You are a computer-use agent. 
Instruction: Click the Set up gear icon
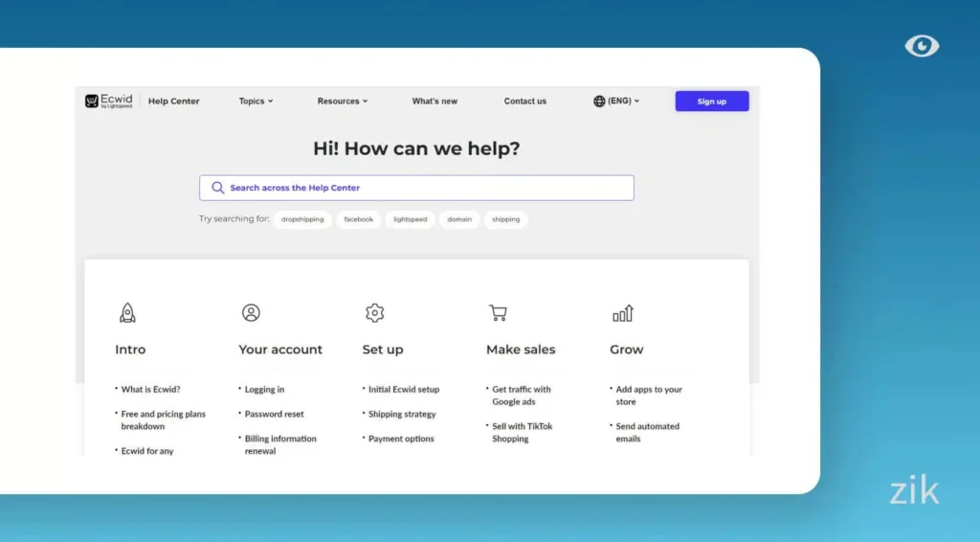(374, 313)
